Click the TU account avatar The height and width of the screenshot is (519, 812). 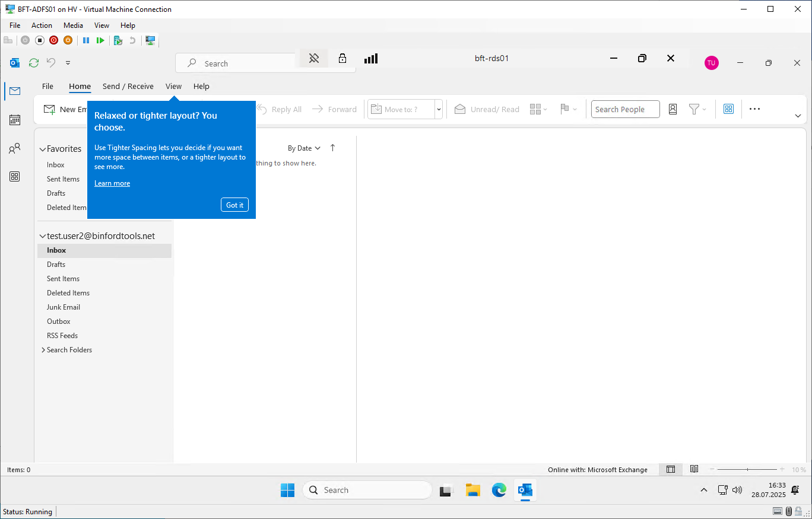click(x=712, y=63)
